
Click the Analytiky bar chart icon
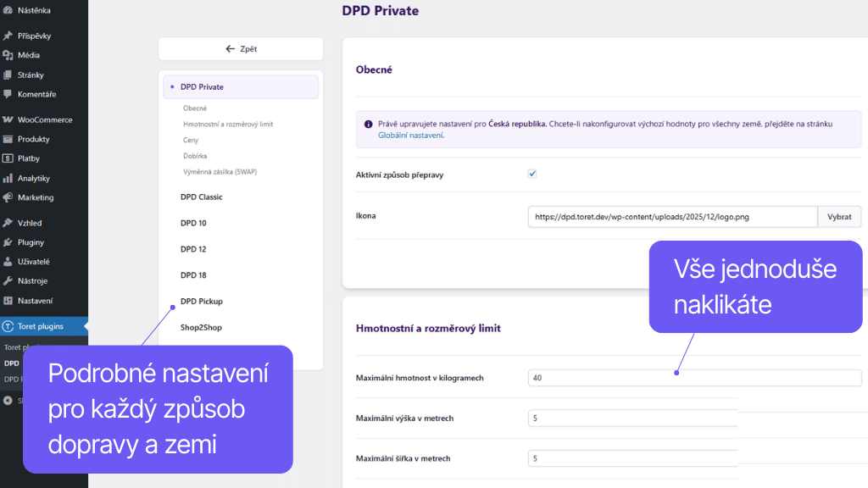pyautogui.click(x=8, y=178)
